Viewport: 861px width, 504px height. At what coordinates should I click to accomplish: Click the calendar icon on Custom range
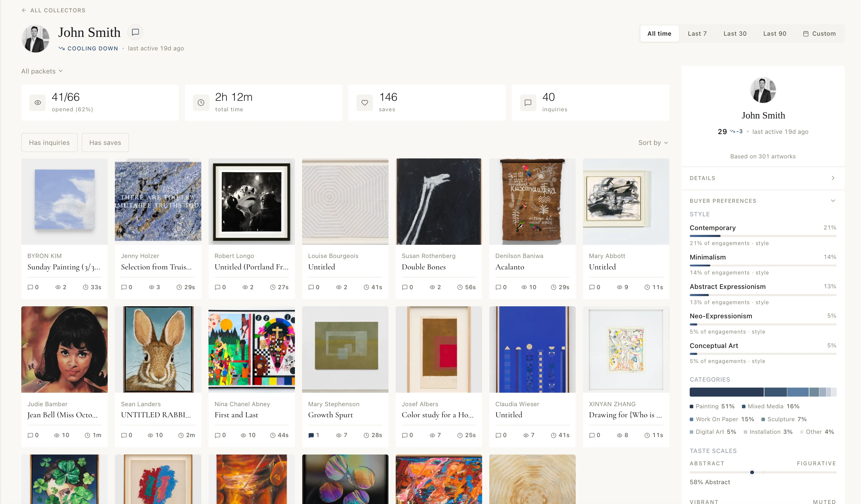coord(806,34)
